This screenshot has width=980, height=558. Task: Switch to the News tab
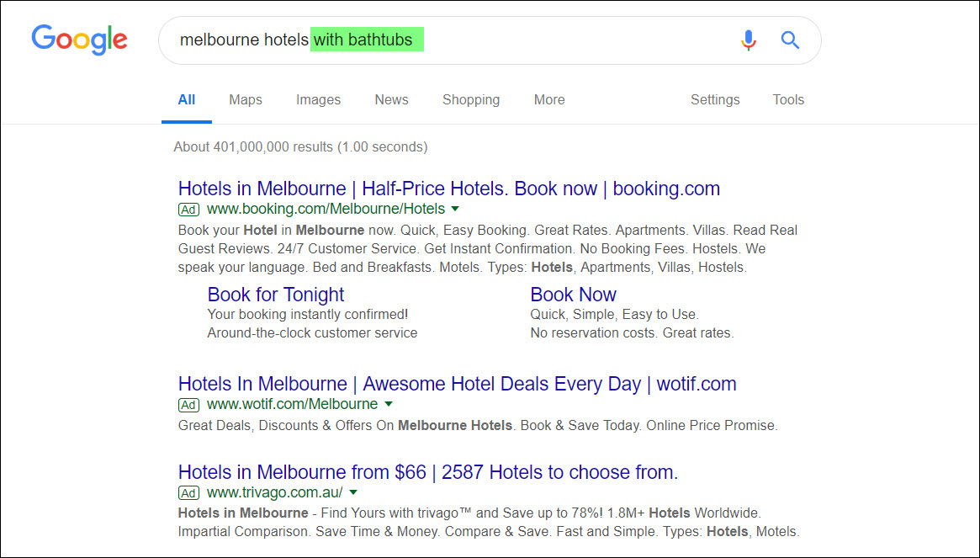tap(391, 99)
